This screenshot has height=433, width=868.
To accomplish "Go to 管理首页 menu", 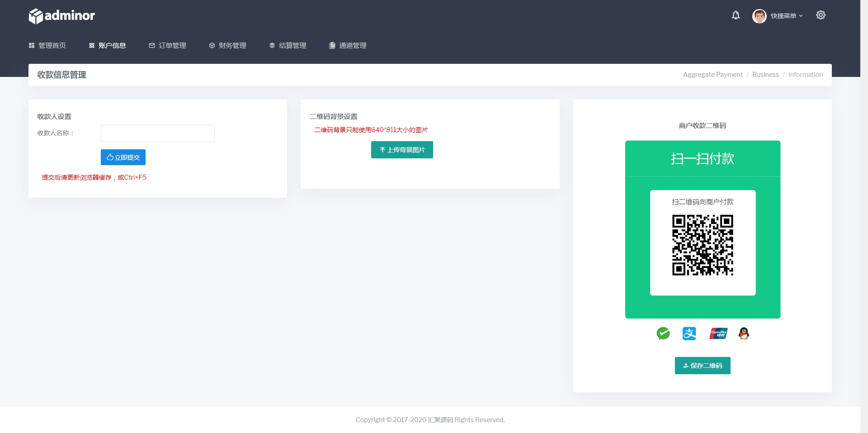I will (47, 45).
